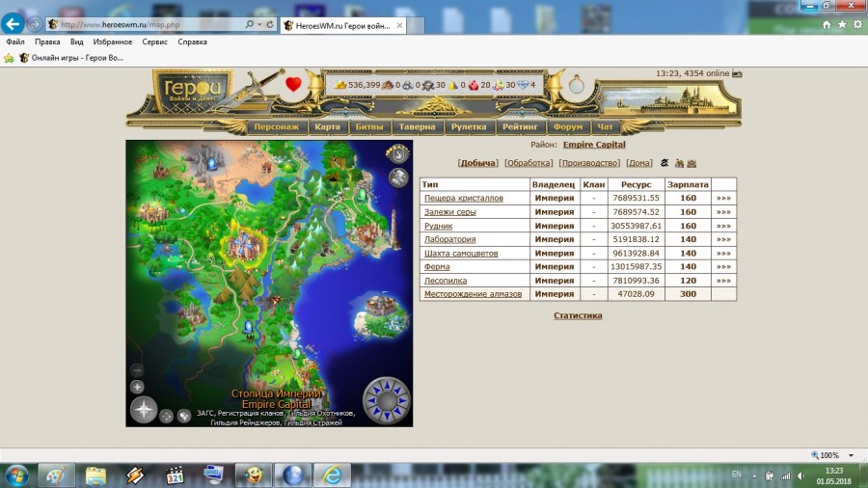868x488 pixels.
Task: Open the Пещера кристаллов link
Action: 463,198
